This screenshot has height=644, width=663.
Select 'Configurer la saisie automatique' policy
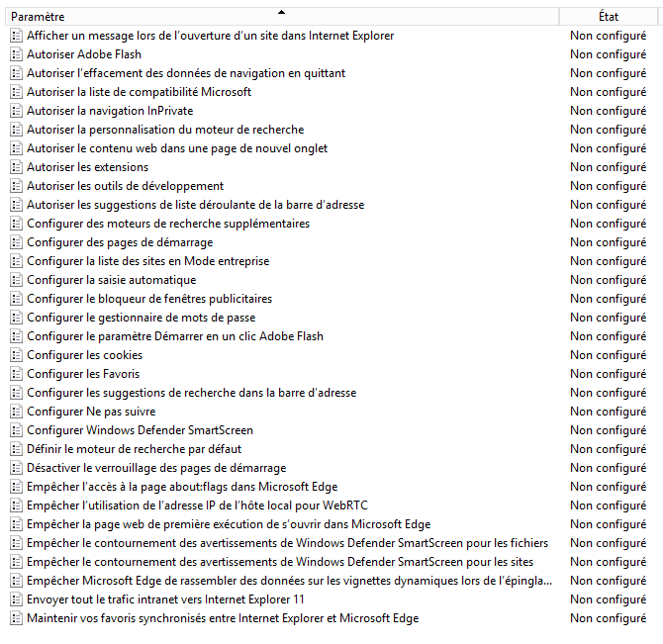111,280
